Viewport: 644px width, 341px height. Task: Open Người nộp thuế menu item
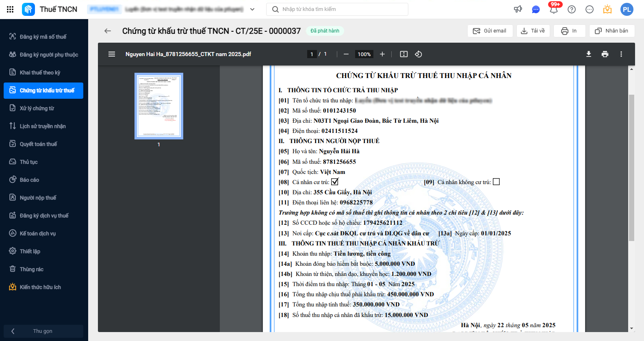43,198
